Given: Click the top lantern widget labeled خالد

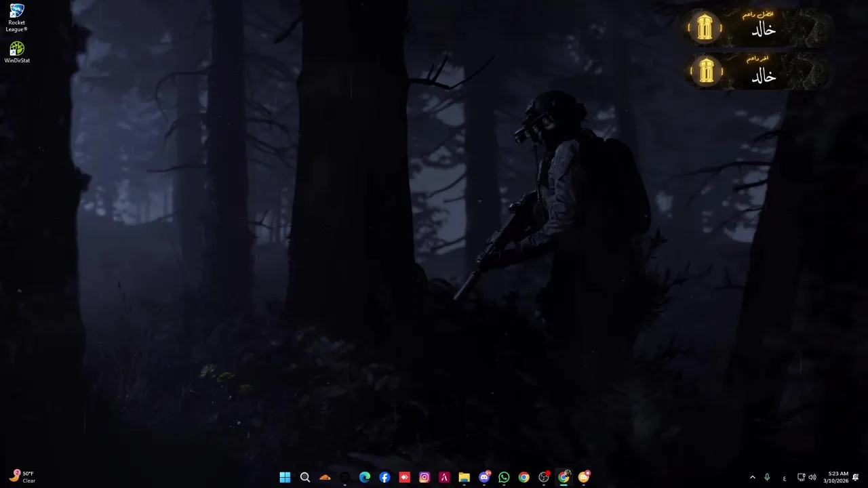Looking at the screenshot, I should (x=758, y=28).
